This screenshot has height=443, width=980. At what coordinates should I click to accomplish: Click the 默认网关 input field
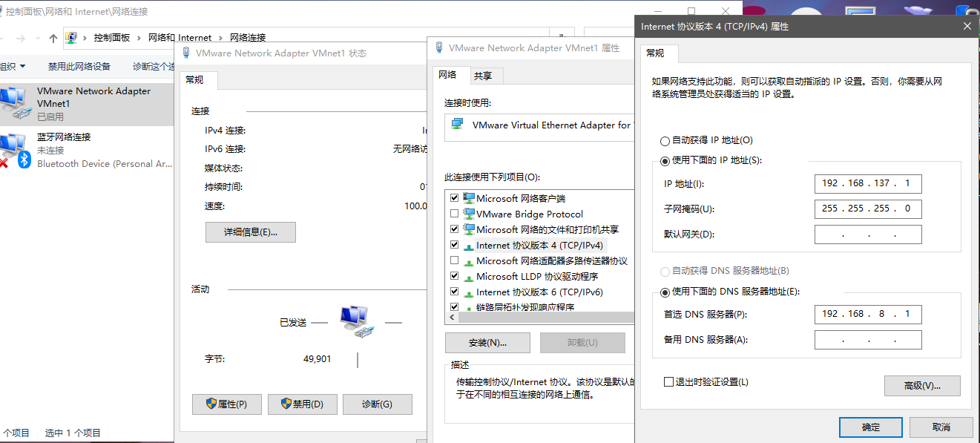point(868,234)
